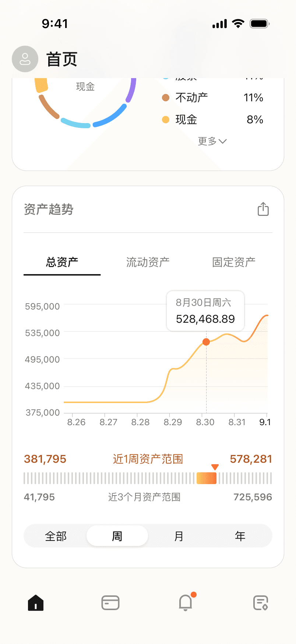Screen dimensions: 296x644
Task: Tap the 现金 yellow legend dot
Action: click(166, 120)
